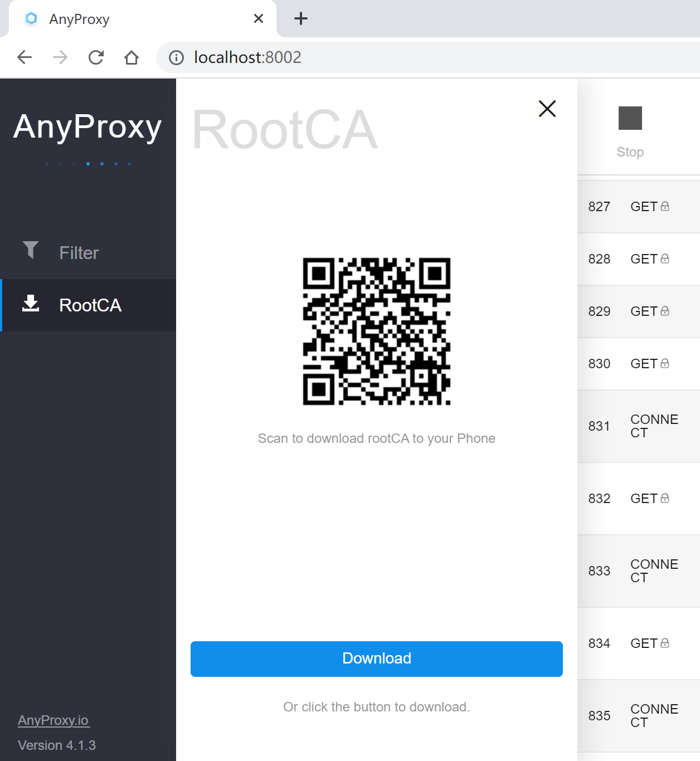The height and width of the screenshot is (761, 700).
Task: Select the AnyProxy browser tab
Action: point(143,19)
